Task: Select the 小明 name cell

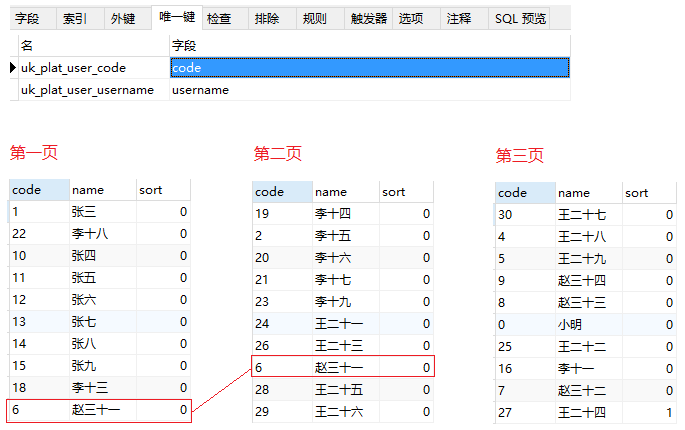Action: click(x=588, y=325)
